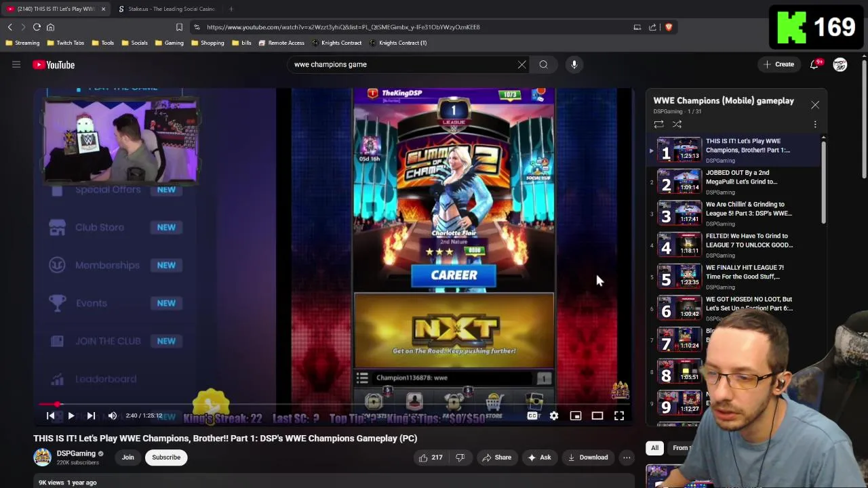Go to the YouTube home logo
This screenshot has height=488, width=868.
point(54,64)
